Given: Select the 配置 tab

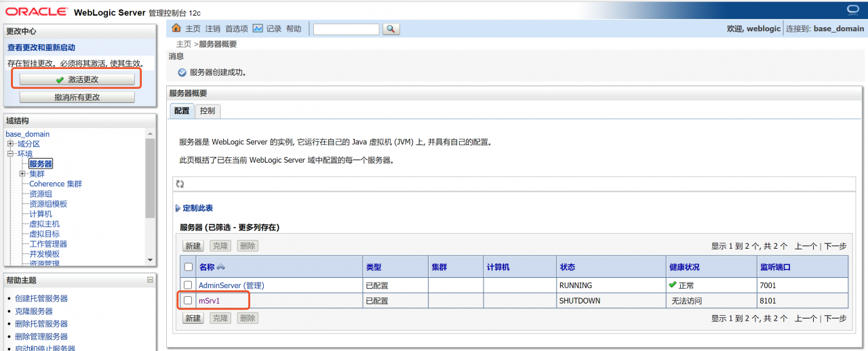Looking at the screenshot, I should [x=182, y=110].
